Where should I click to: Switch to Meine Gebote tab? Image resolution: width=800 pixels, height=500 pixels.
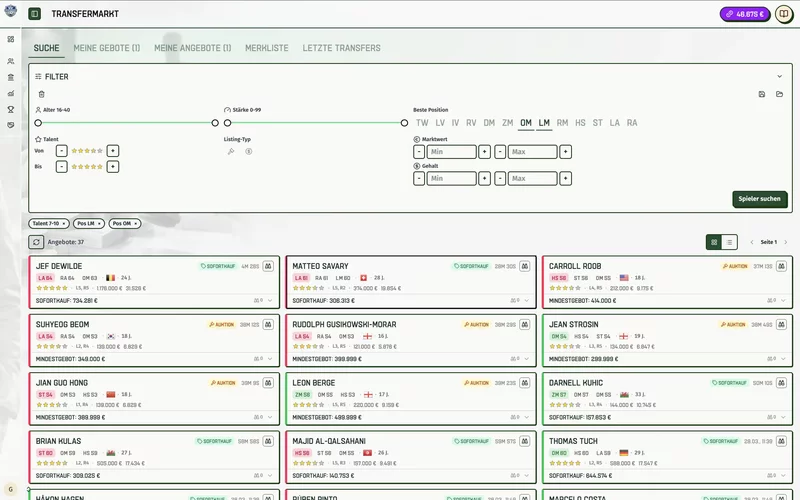point(106,48)
